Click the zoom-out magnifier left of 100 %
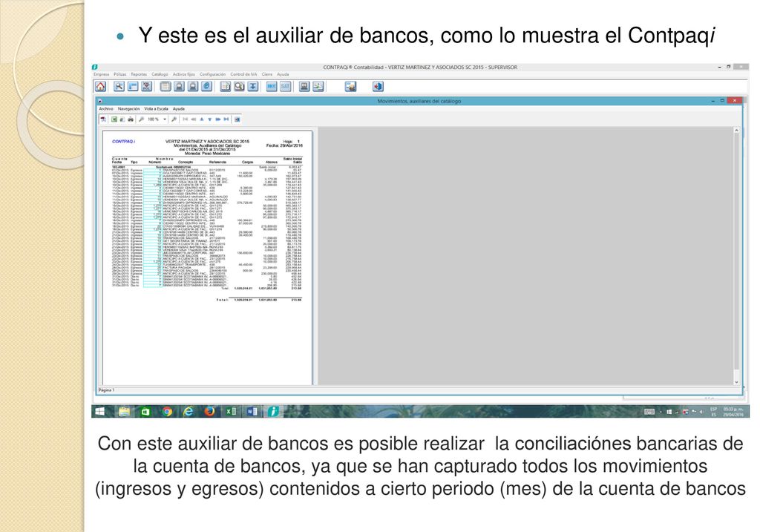The image size is (760, 532). click(x=141, y=119)
